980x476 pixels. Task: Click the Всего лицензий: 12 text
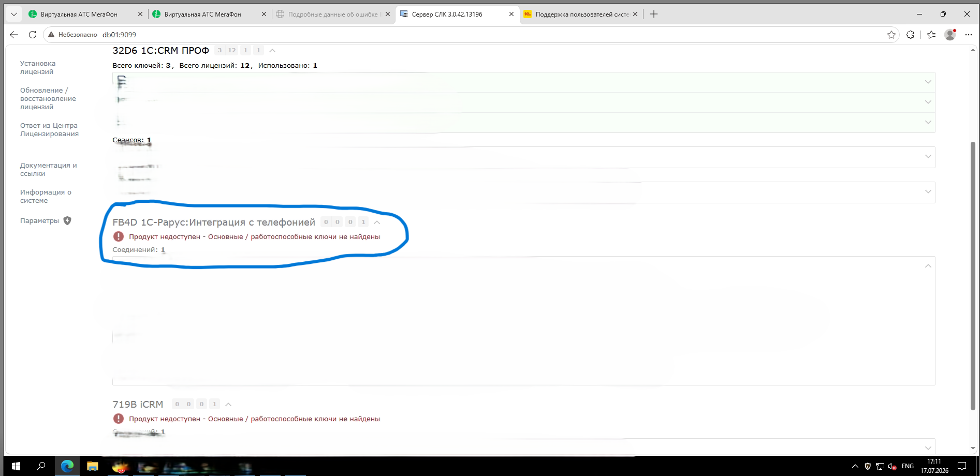coord(215,65)
